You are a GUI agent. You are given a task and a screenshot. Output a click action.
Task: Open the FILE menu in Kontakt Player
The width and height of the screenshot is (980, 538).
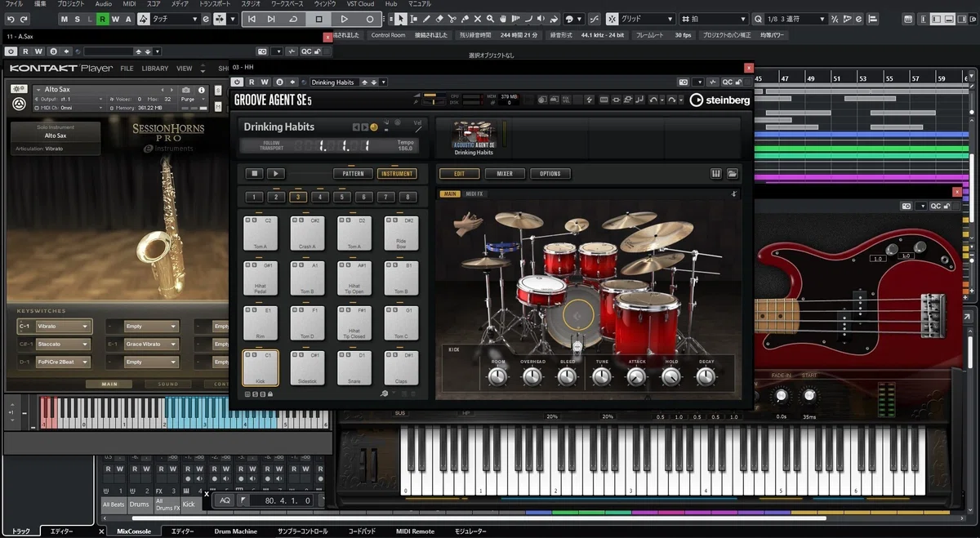127,69
